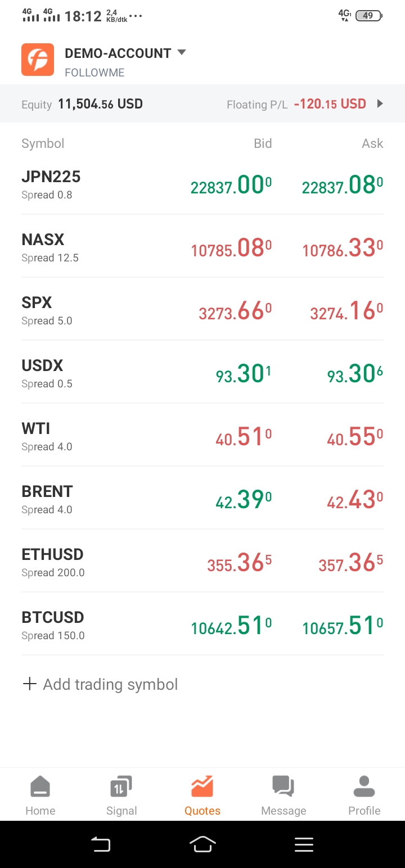Tap the BTCUSD bid price 10642.51
The image size is (405, 868).
click(x=231, y=626)
